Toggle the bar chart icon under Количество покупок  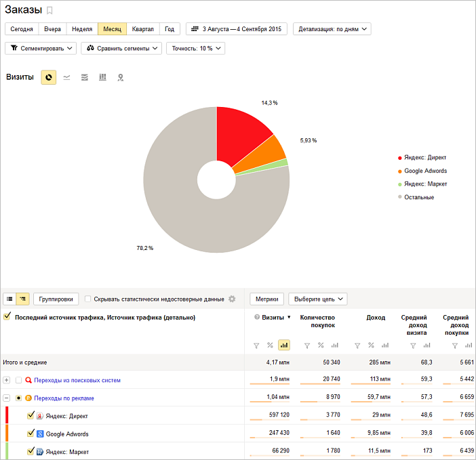[x=334, y=346]
